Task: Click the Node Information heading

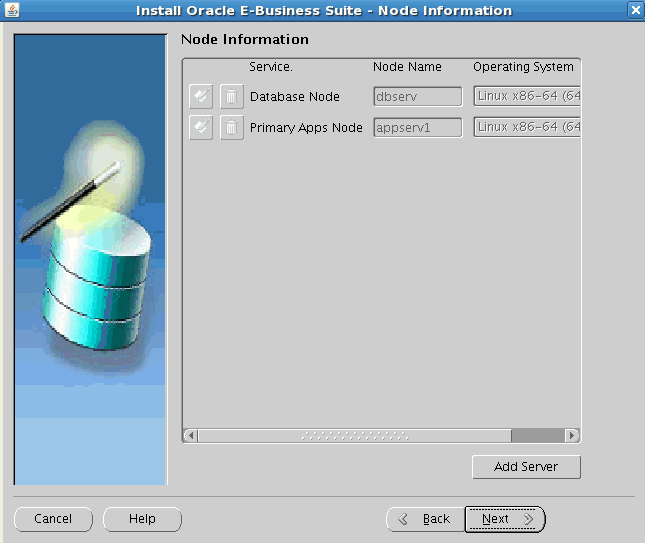Action: 245,39
